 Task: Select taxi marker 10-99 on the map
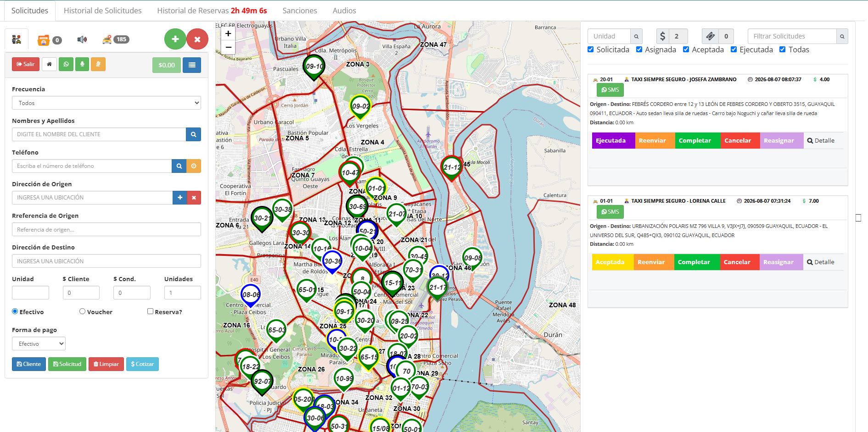(x=344, y=379)
